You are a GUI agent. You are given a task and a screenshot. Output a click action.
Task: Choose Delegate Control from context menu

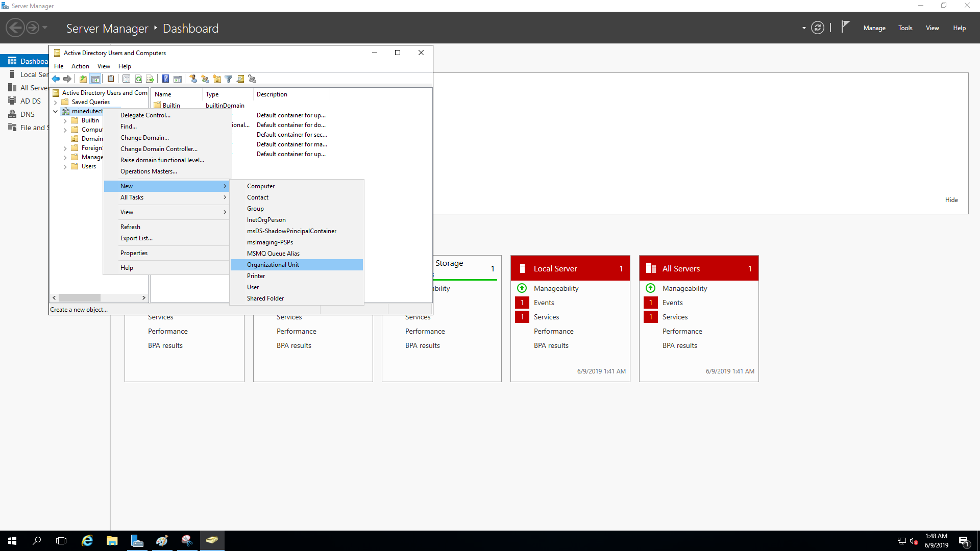145,115
